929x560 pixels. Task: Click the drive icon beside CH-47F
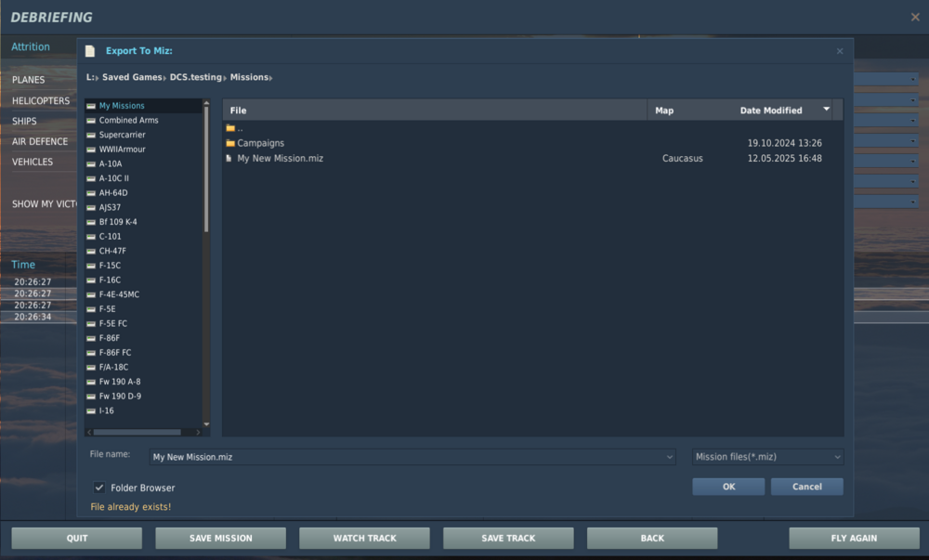(91, 251)
